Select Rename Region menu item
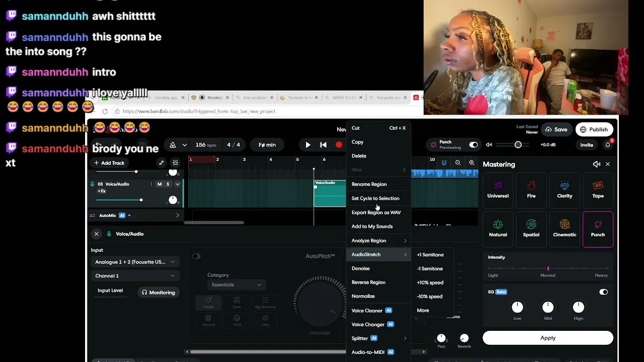This screenshot has height=362, width=644. 379,184
